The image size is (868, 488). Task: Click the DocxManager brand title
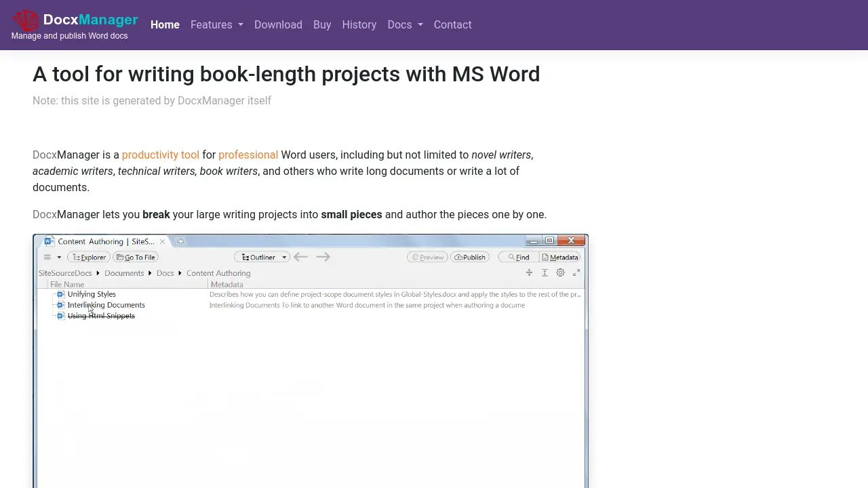(91, 20)
